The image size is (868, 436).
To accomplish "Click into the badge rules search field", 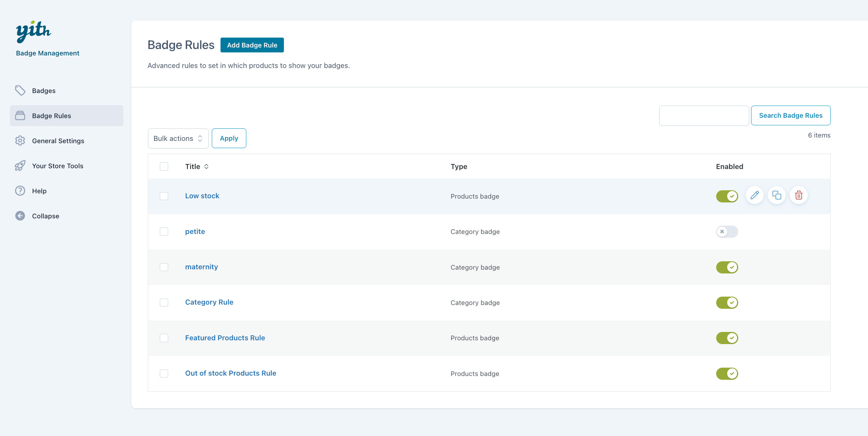I will coord(704,115).
